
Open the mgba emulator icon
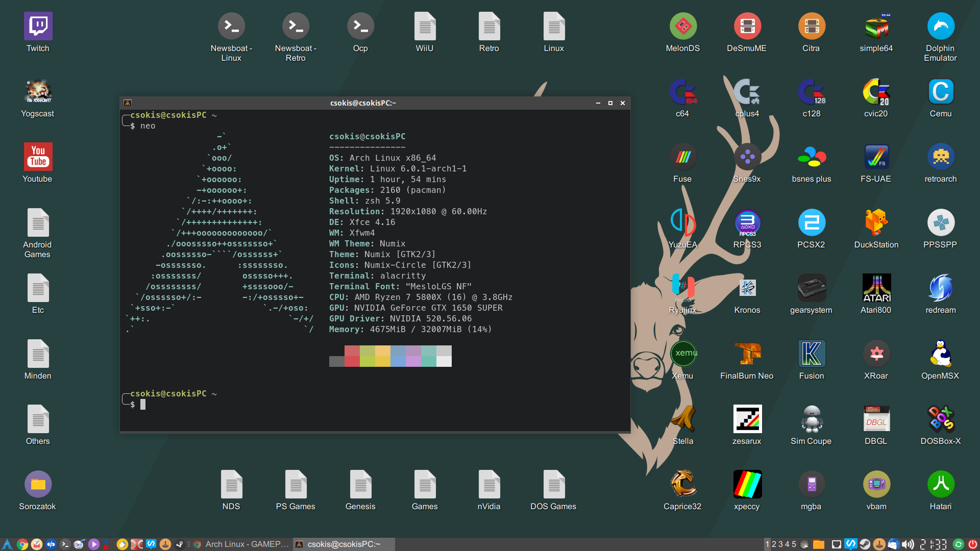(812, 484)
